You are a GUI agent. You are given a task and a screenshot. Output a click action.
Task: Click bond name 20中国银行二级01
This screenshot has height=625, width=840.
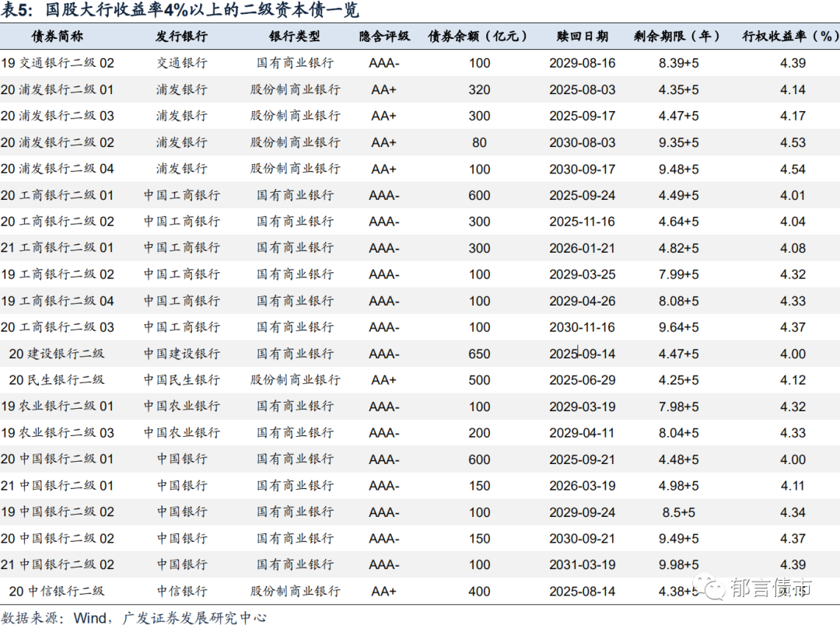pyautogui.click(x=58, y=459)
